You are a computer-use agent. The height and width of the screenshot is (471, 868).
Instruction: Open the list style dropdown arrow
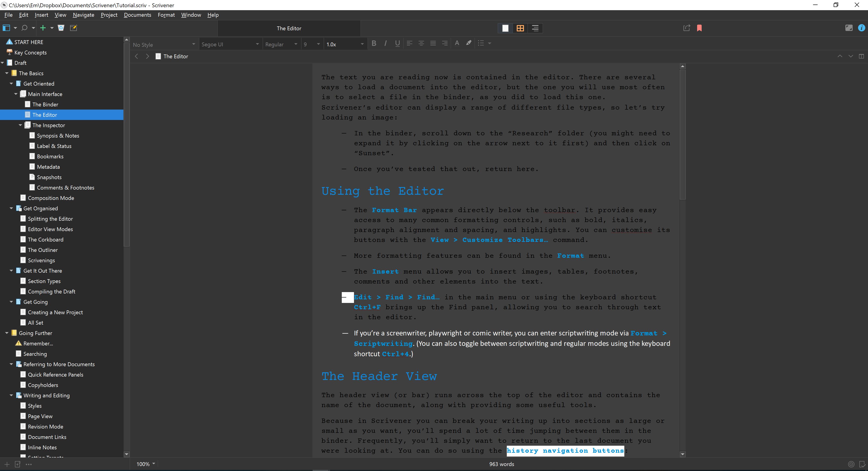tap(490, 43)
